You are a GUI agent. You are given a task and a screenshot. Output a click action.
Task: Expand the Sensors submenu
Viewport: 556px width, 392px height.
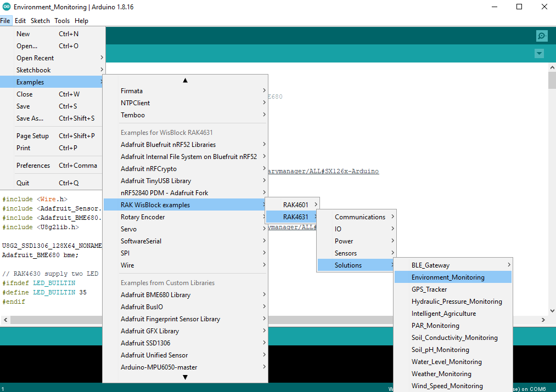point(346,253)
